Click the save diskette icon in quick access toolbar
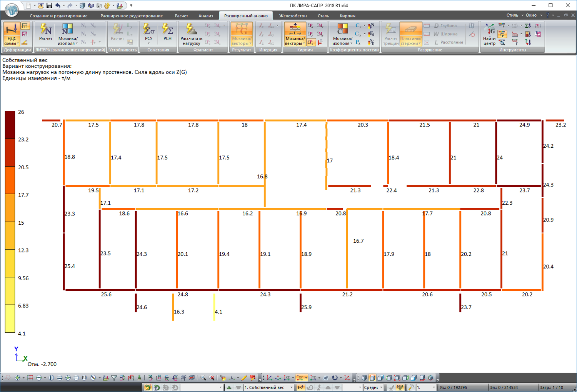 pos(49,5)
